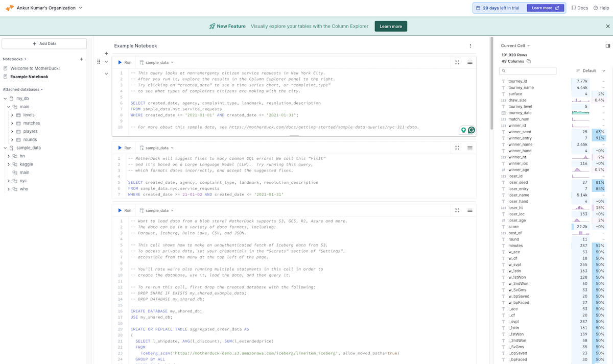Select the tourney_name column row

pyautogui.click(x=553, y=87)
